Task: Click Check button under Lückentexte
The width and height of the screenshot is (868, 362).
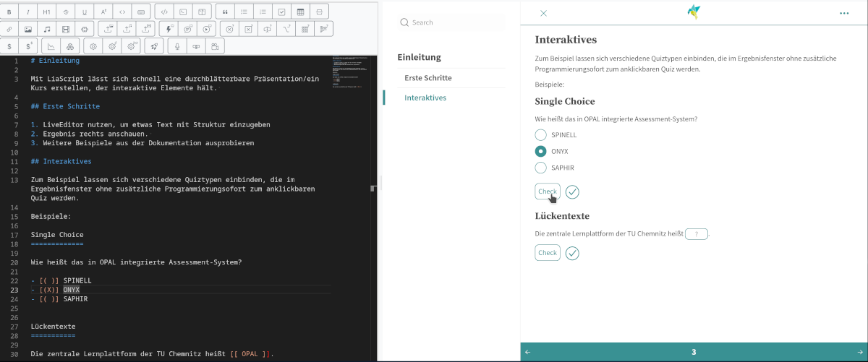Action: click(x=548, y=253)
